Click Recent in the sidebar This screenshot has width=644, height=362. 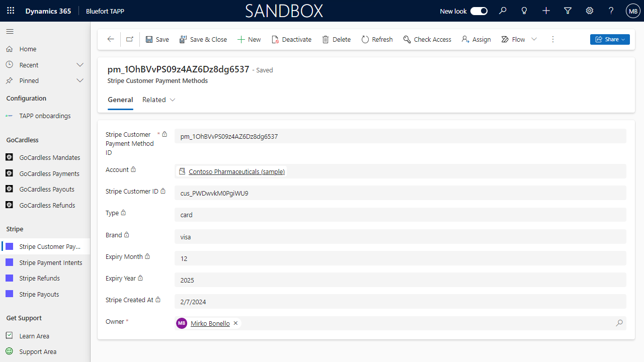tap(29, 65)
